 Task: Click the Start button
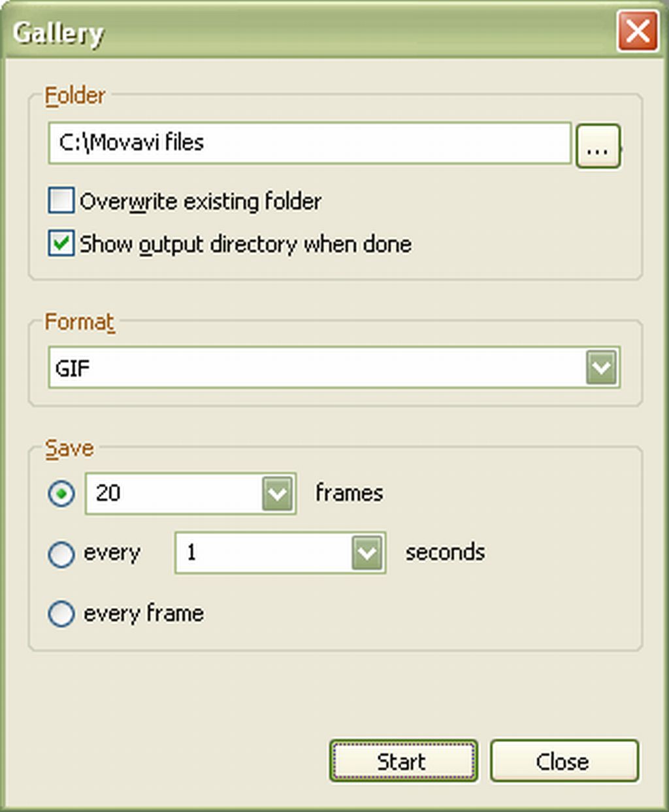(402, 761)
